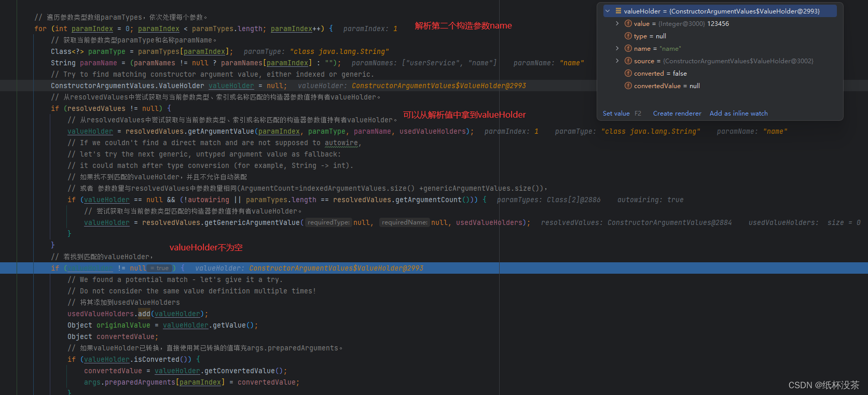Click getArgumentCount method call
868x395 pixels.
428,200
